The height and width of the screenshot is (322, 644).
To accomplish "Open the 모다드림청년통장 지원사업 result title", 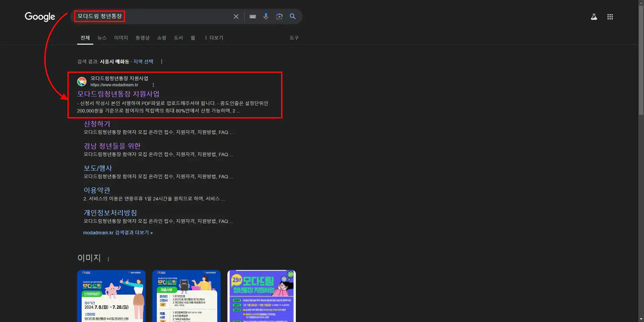I will (118, 94).
